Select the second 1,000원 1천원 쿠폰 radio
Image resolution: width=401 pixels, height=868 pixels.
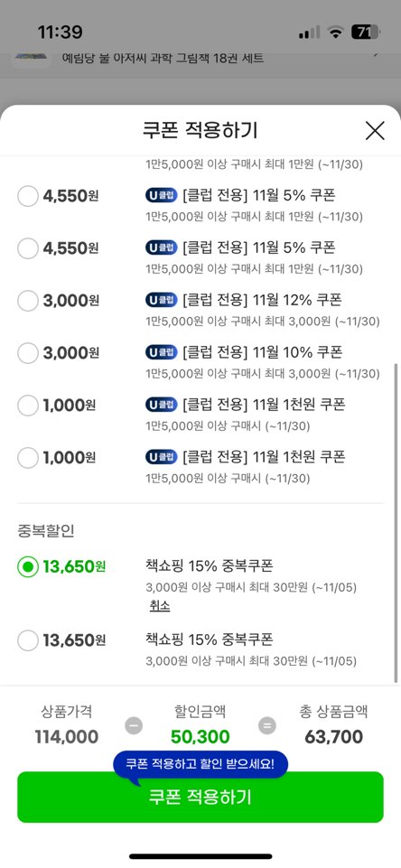tap(28, 458)
